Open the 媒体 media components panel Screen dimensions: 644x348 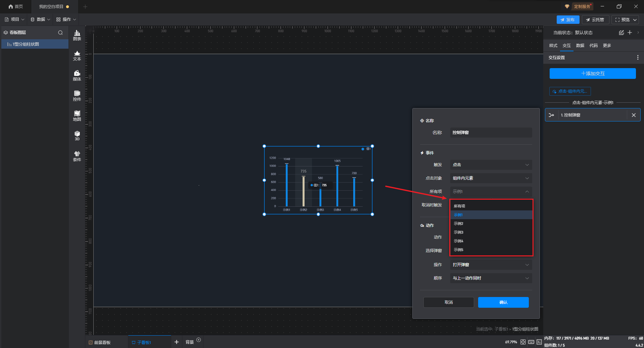[x=77, y=75]
